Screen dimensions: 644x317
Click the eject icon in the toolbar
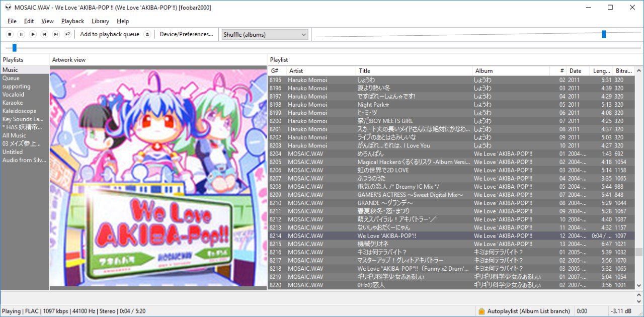point(147,34)
